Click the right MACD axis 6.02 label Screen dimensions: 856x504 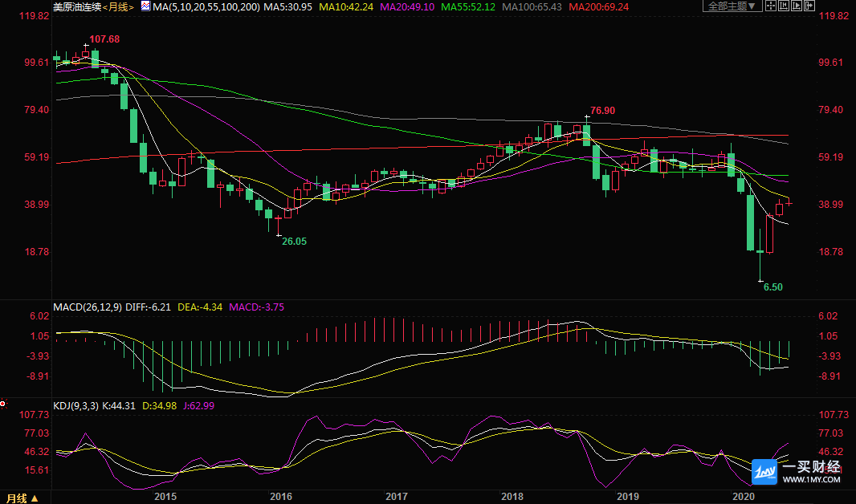(x=828, y=316)
